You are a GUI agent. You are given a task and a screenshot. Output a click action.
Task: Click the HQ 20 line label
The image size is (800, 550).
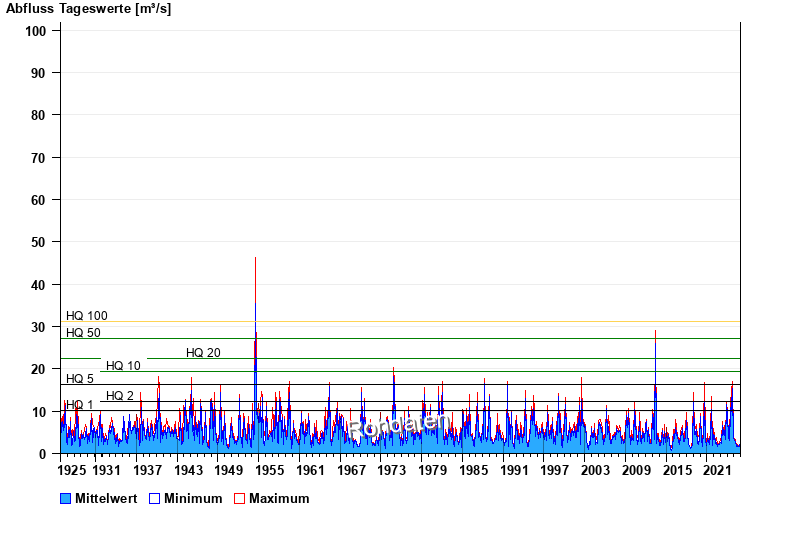coord(203,353)
